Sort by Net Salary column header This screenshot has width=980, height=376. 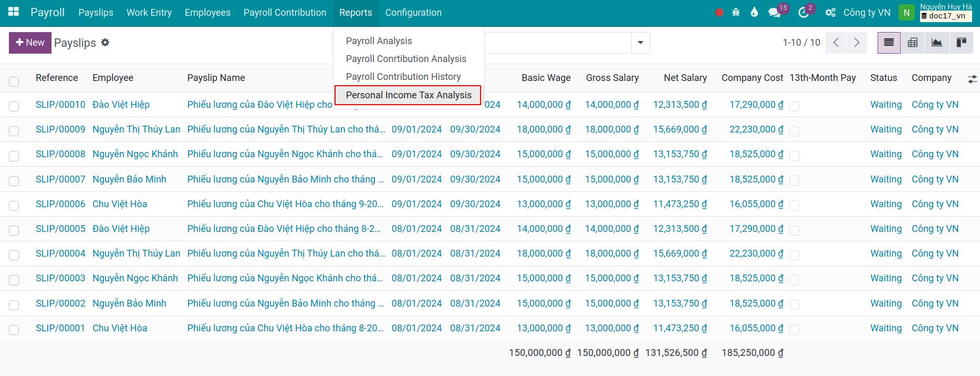click(685, 78)
